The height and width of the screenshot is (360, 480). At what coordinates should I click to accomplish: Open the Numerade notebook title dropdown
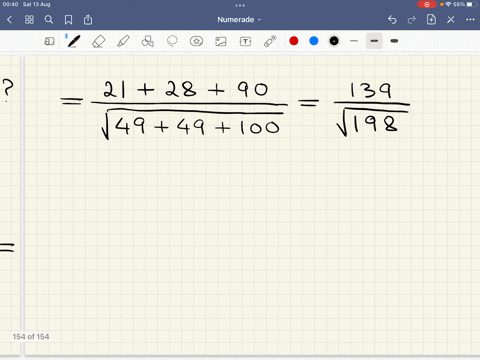[239, 20]
